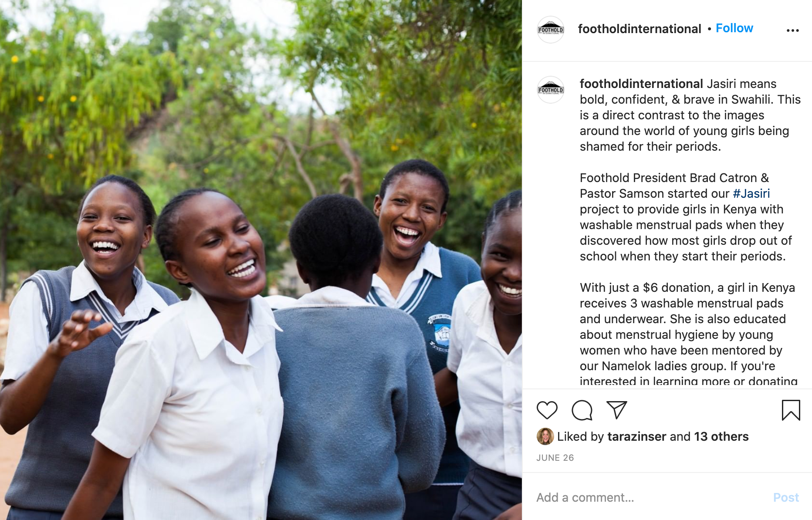Image resolution: width=812 pixels, height=520 pixels.
Task: Focus the Add a comment field
Action: click(649, 497)
